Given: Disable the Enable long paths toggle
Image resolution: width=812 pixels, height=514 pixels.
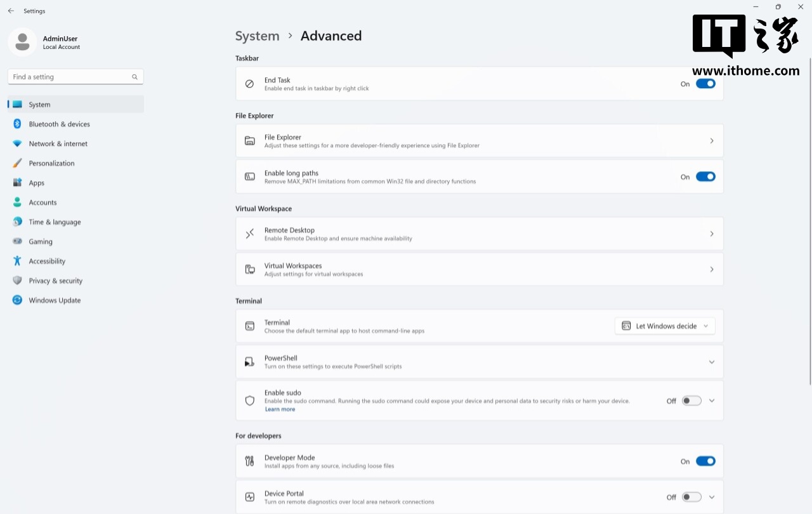Looking at the screenshot, I should click(705, 177).
